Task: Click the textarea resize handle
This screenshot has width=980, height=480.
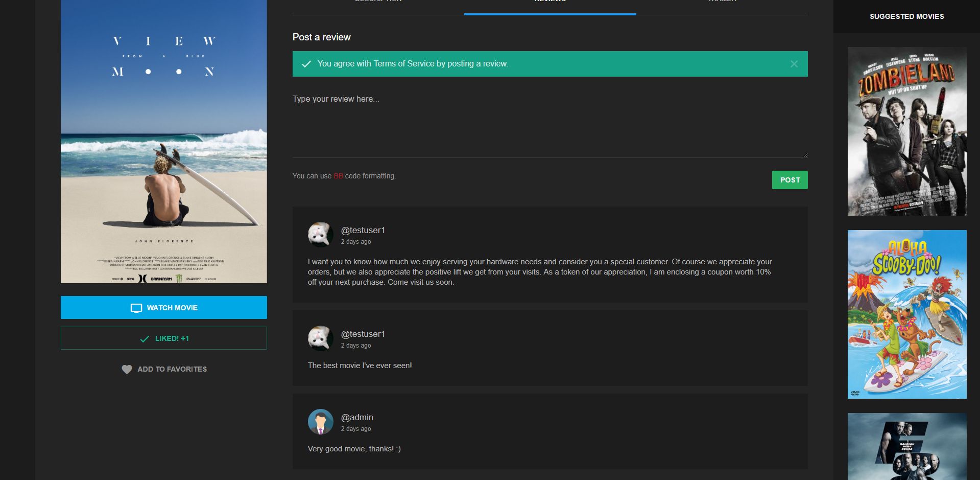Action: coord(805,154)
